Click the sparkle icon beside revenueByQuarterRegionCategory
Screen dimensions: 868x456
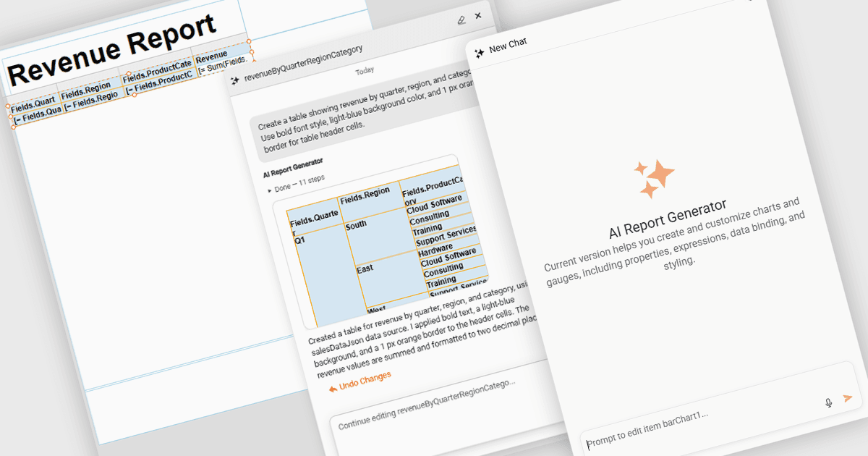pos(234,80)
